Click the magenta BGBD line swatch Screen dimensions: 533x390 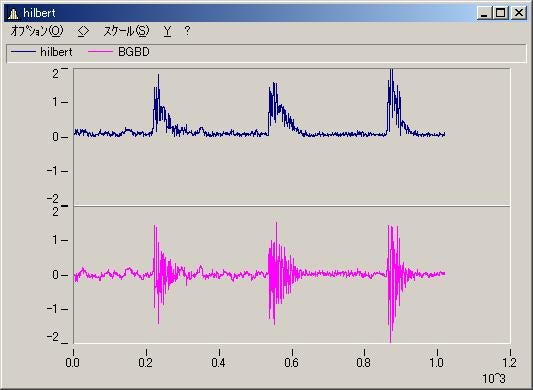[x=100, y=52]
